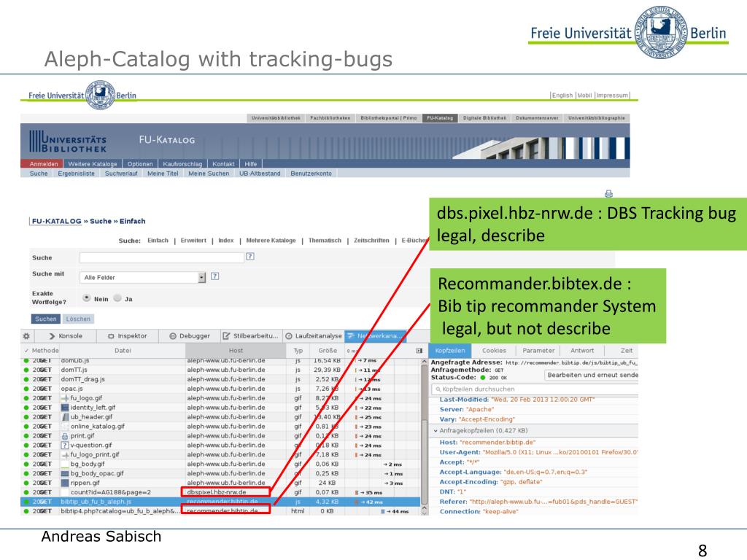Sort network list by Größe column
The image size is (747, 560).
[328, 351]
